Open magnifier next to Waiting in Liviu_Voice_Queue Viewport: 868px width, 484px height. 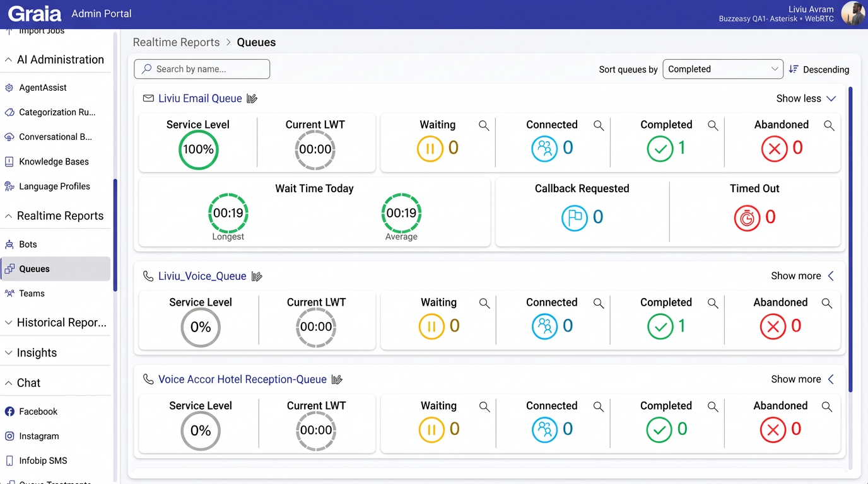tap(484, 303)
